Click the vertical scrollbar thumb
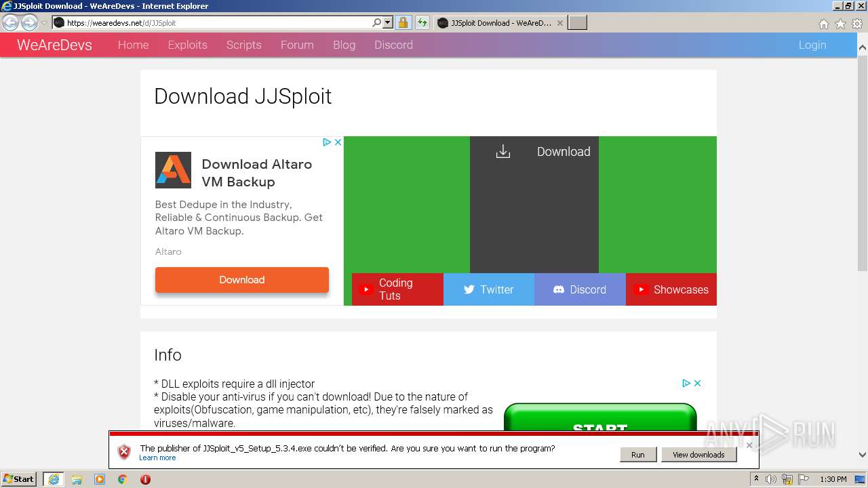This screenshot has width=868, height=488. (863, 163)
